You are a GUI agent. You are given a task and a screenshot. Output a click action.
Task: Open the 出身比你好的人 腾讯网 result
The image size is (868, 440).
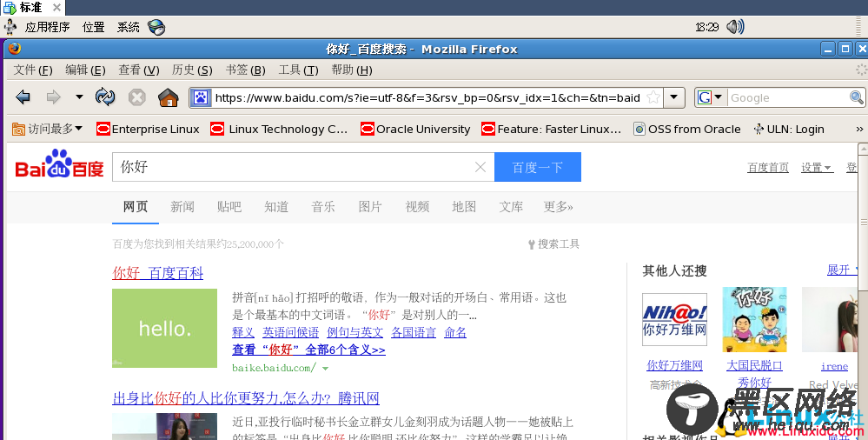tap(246, 398)
